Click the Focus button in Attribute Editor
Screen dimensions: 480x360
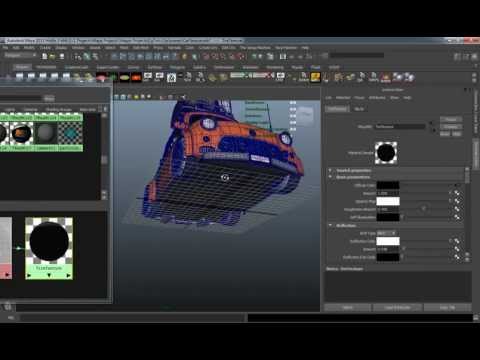coord(451,119)
